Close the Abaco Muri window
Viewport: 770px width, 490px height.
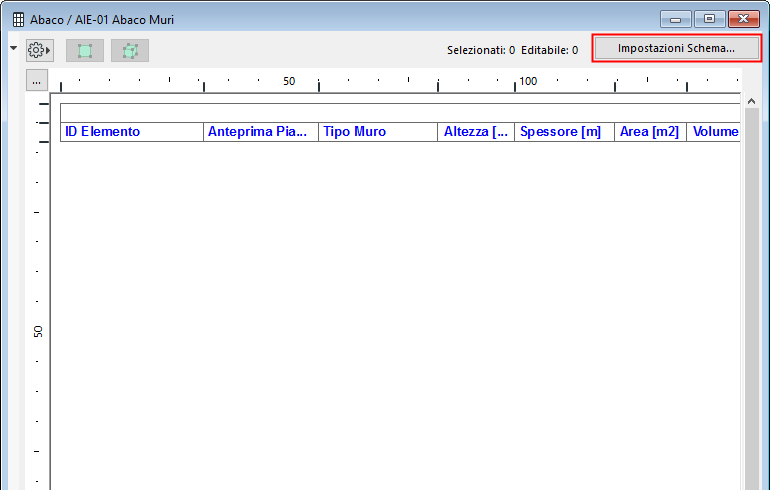pos(743,19)
